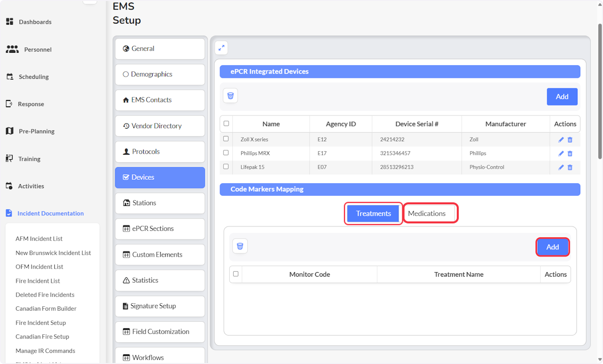
Task: Click the Name column header
Action: [271, 124]
